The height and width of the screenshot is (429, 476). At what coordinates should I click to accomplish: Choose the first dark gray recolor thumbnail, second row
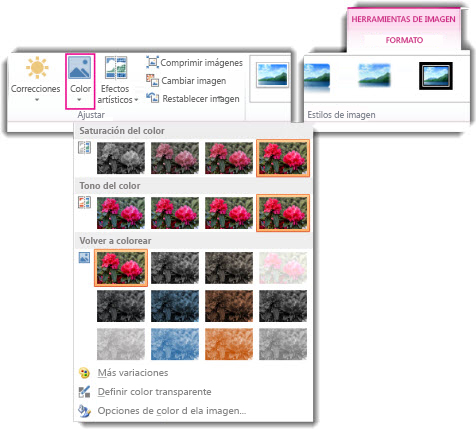coord(121,306)
